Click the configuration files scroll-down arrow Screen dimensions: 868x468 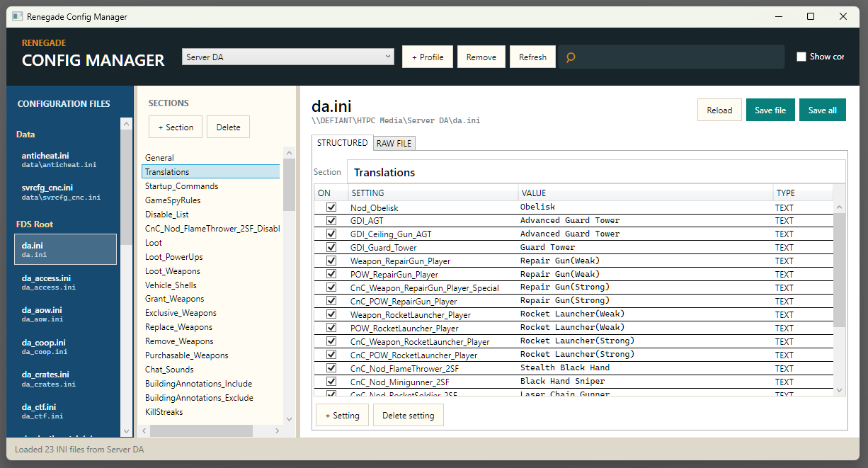tap(127, 430)
